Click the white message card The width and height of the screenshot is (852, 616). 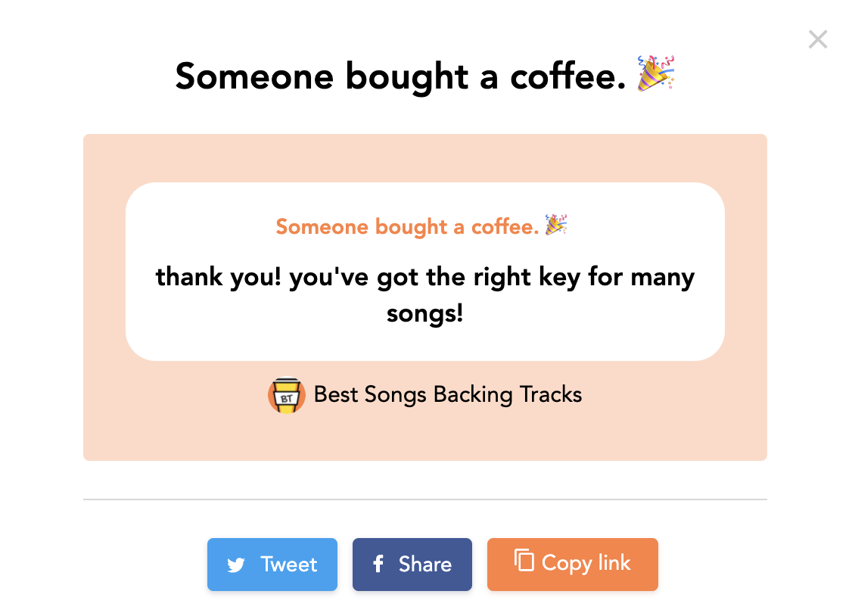(425, 272)
